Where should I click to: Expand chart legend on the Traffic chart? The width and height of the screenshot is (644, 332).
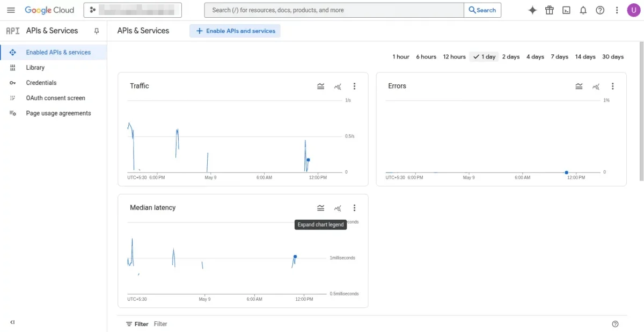coord(320,86)
